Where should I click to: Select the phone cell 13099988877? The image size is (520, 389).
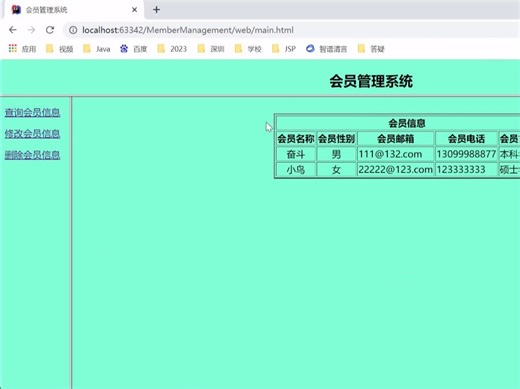point(466,154)
